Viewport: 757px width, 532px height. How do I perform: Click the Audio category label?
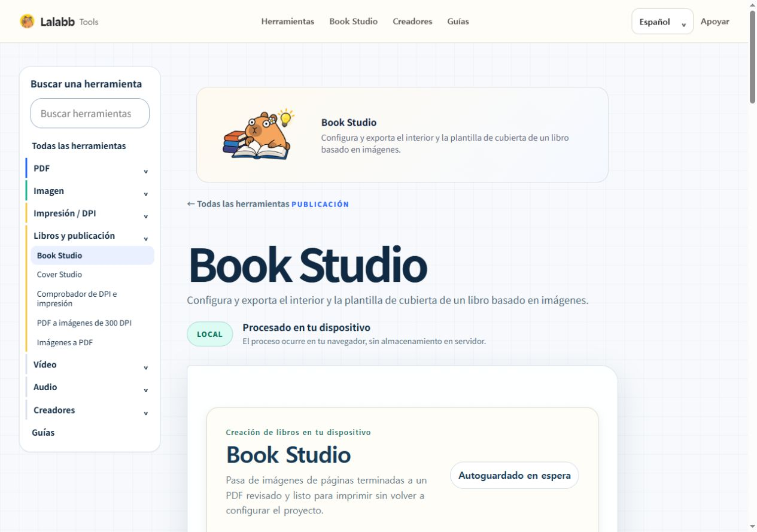(x=45, y=387)
